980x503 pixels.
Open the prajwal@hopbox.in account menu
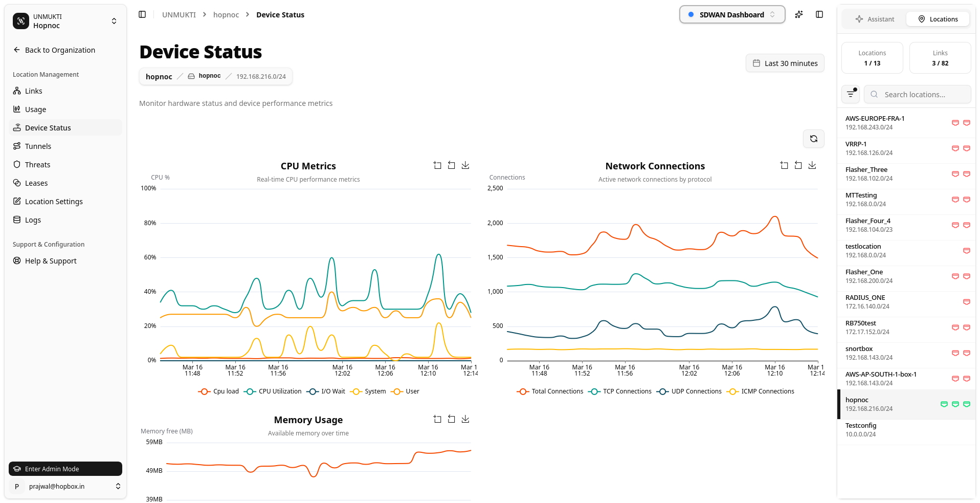coord(65,486)
